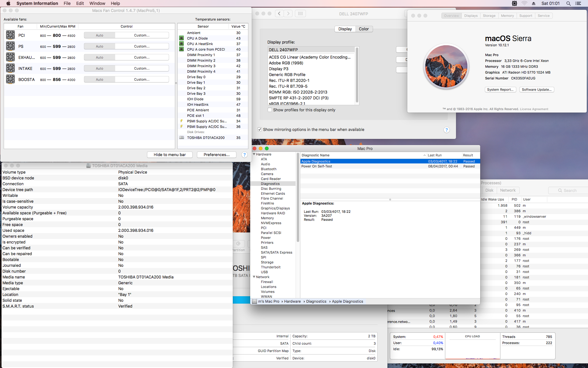This screenshot has height=368, width=588.
Task: Open the Window menu
Action: click(x=97, y=3)
